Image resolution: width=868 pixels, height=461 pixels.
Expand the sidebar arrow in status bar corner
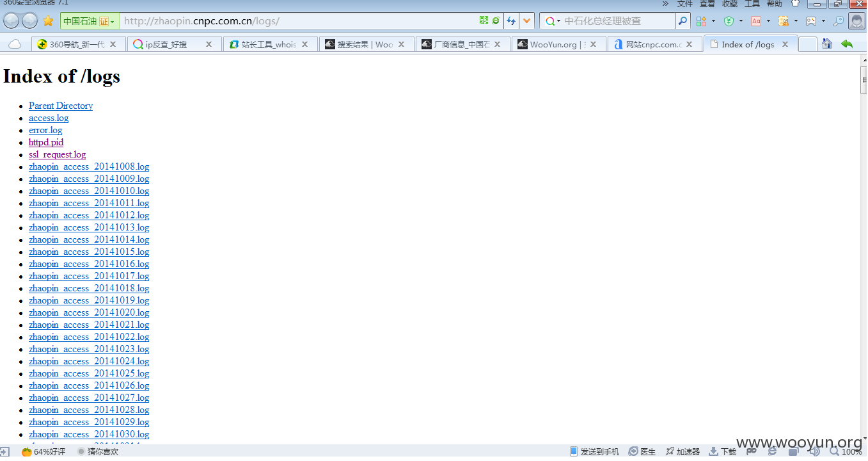tap(4, 451)
